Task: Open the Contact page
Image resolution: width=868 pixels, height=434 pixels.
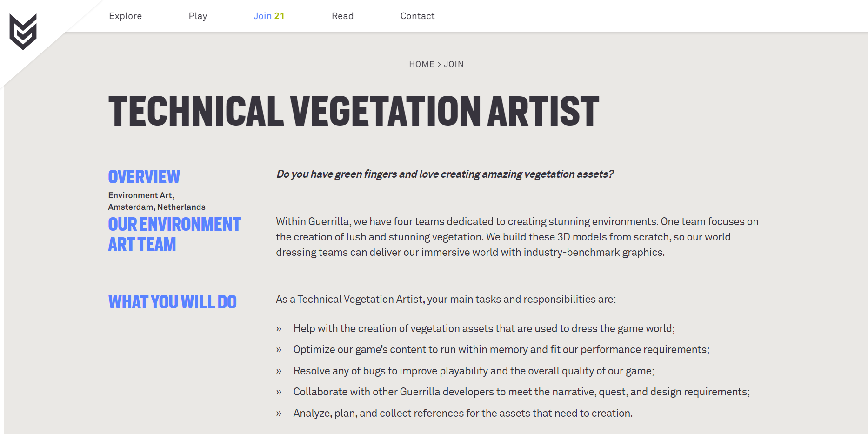Action: 417,16
